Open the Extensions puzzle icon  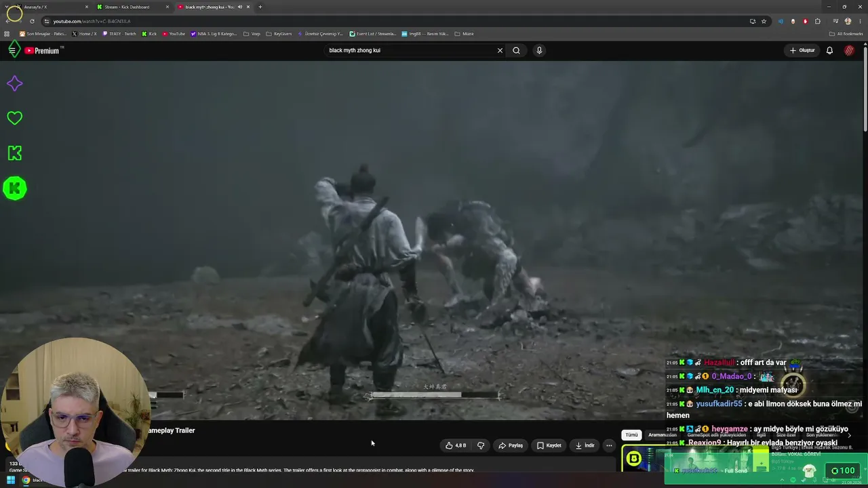pyautogui.click(x=818, y=21)
